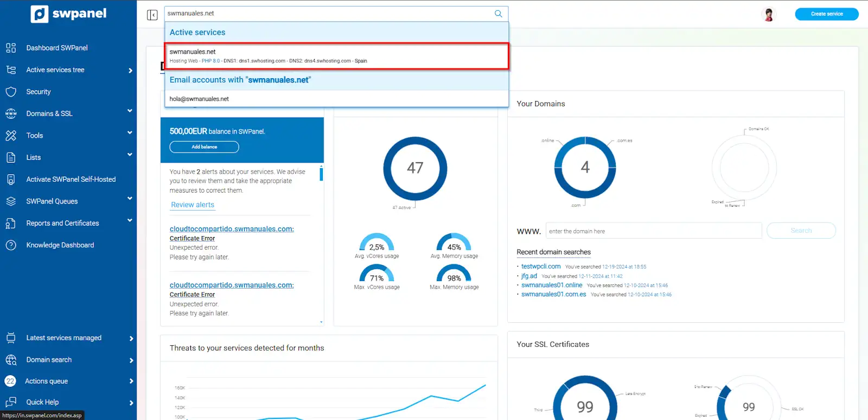The width and height of the screenshot is (868, 420).
Task: Click the Security shield icon
Action: (11, 92)
